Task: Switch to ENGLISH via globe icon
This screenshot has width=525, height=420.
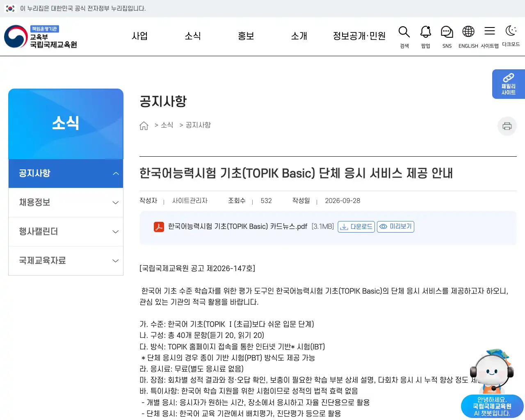Action: (468, 32)
